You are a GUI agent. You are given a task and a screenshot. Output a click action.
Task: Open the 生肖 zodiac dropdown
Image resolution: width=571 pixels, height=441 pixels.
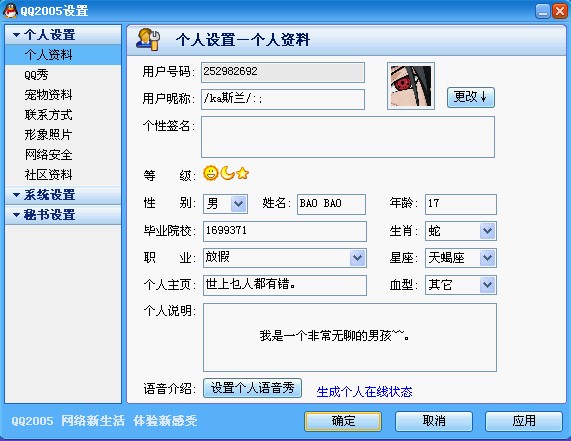point(487,231)
